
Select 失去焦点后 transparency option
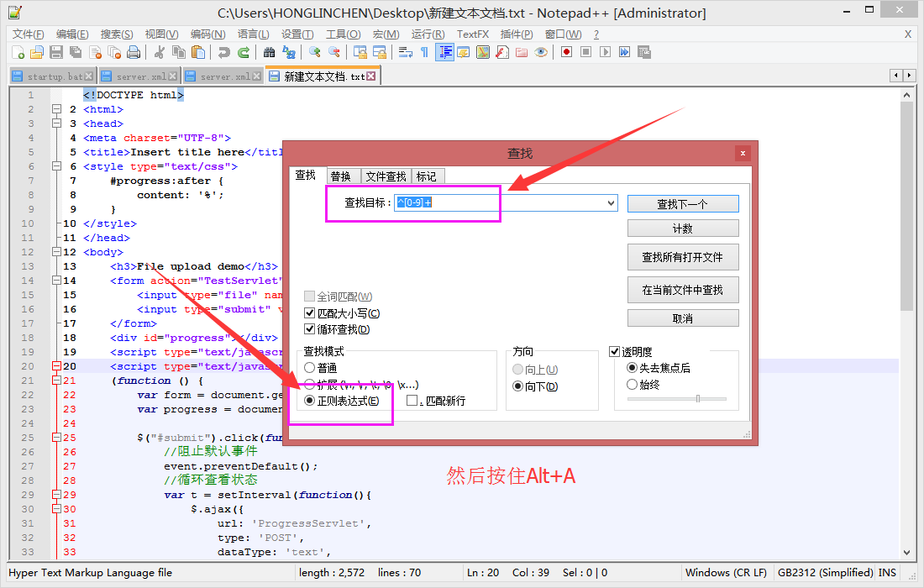point(632,368)
